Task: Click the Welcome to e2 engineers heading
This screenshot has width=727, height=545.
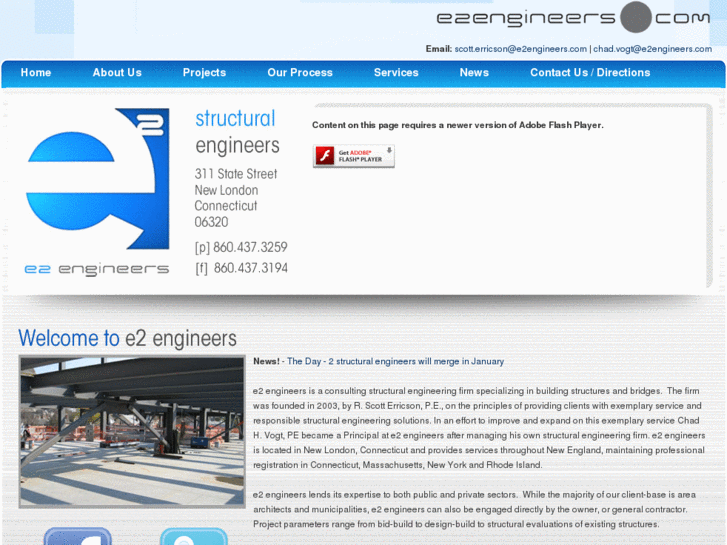Action: [x=128, y=338]
